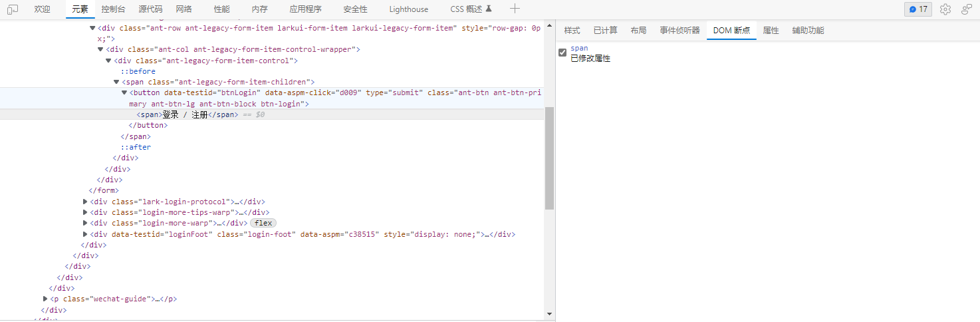
Task: Open the 性能 tab
Action: click(222, 9)
